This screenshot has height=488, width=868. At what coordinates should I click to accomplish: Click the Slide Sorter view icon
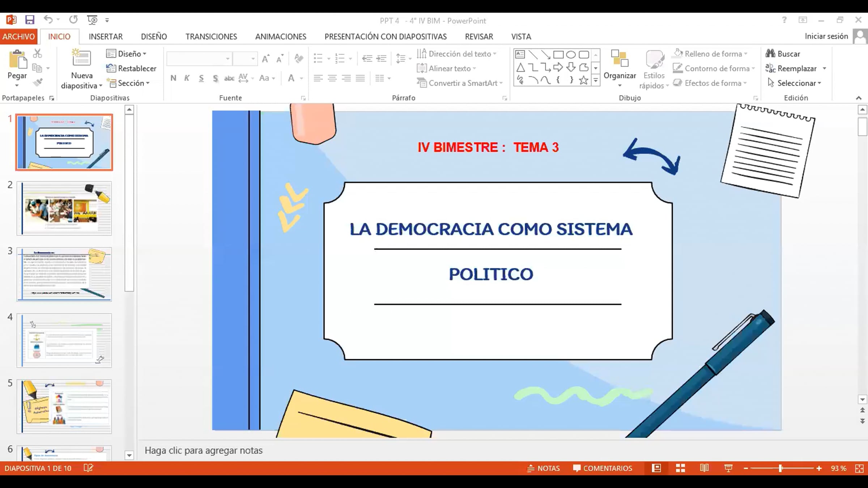coord(680,468)
